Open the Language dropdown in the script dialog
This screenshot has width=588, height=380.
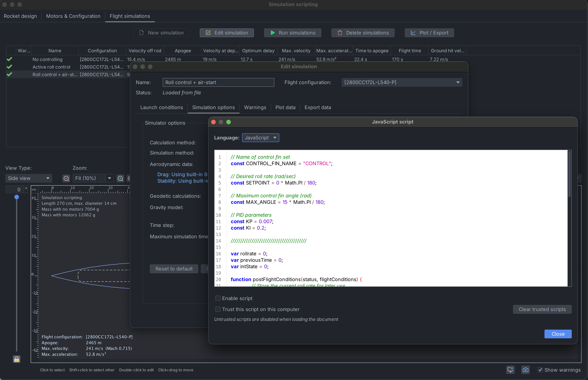pos(261,138)
